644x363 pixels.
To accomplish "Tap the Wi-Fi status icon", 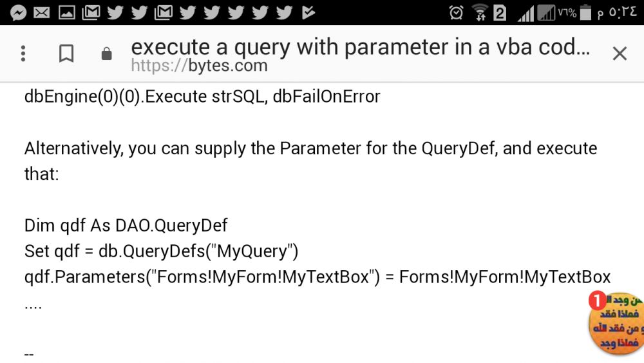I will (480, 13).
